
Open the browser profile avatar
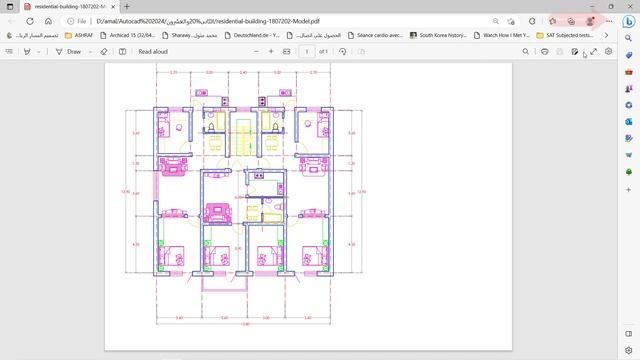590,21
